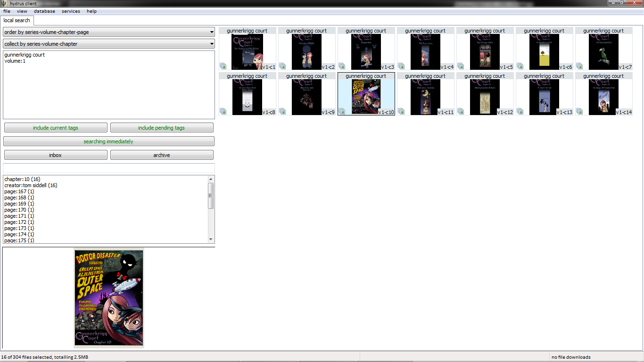Select tag 'page:168 (1)'

click(x=19, y=197)
